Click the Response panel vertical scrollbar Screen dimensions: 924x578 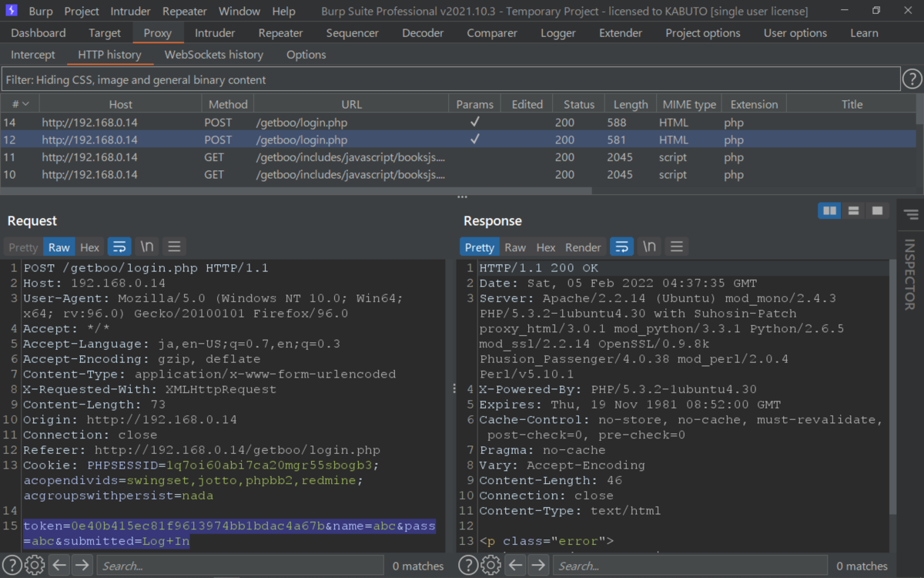pos(892,385)
